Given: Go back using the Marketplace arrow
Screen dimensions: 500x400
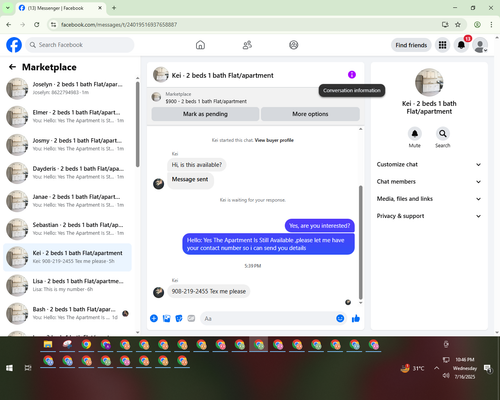Looking at the screenshot, I should click(12, 67).
